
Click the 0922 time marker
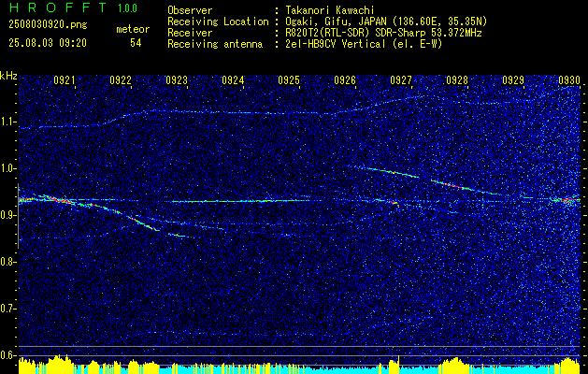point(121,79)
